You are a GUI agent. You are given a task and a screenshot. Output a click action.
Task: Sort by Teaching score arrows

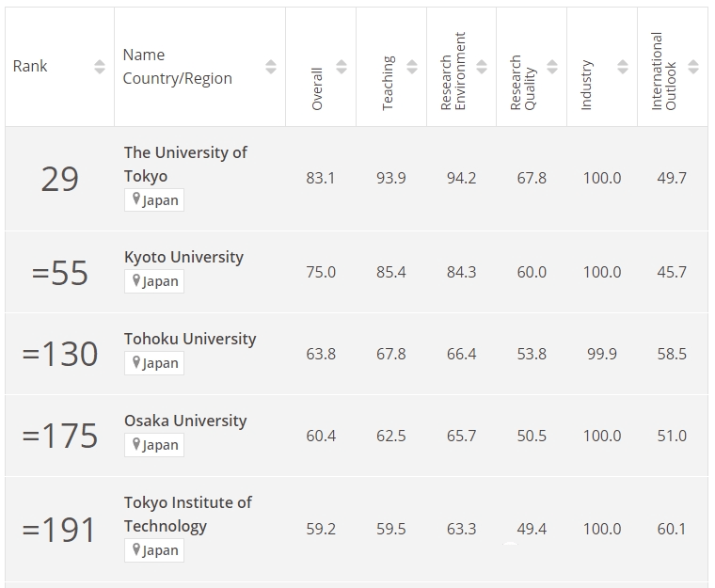pos(412,67)
